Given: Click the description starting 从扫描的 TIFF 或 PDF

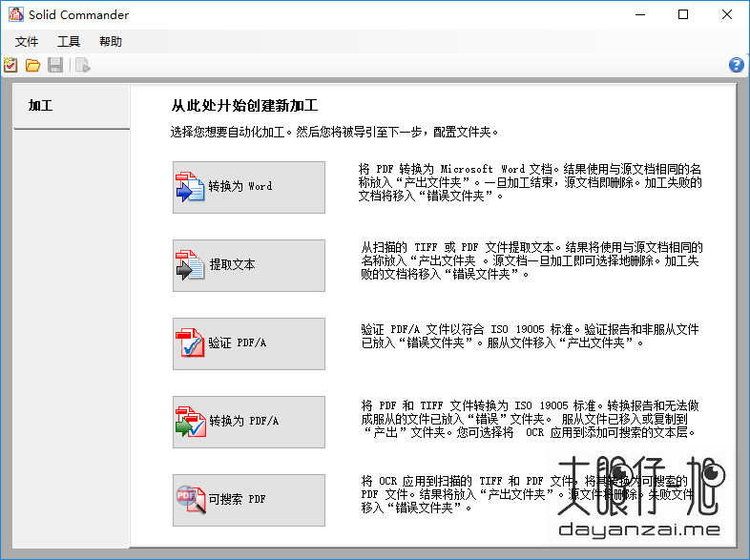Looking at the screenshot, I should tap(531, 260).
